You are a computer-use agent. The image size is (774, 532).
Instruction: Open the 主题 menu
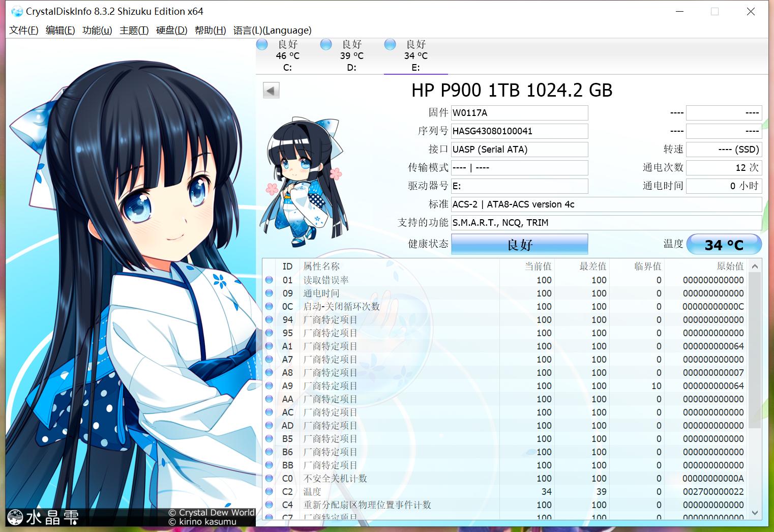pos(133,30)
